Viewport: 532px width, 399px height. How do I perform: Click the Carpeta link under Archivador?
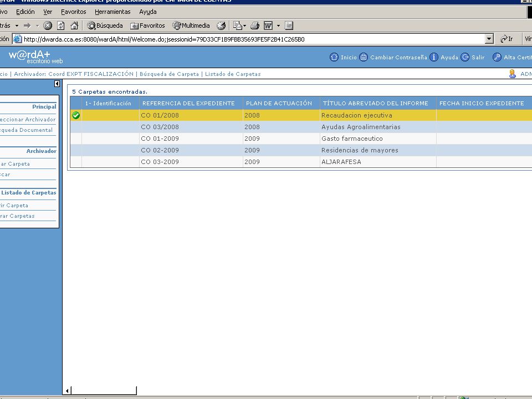[x=16, y=164]
